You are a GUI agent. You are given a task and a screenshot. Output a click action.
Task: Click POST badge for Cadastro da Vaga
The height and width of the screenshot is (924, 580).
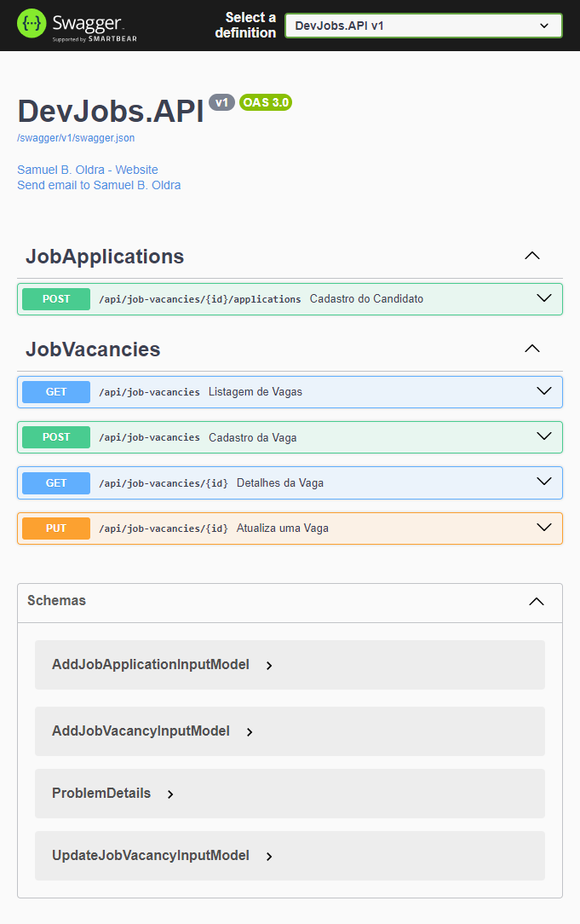(x=56, y=437)
